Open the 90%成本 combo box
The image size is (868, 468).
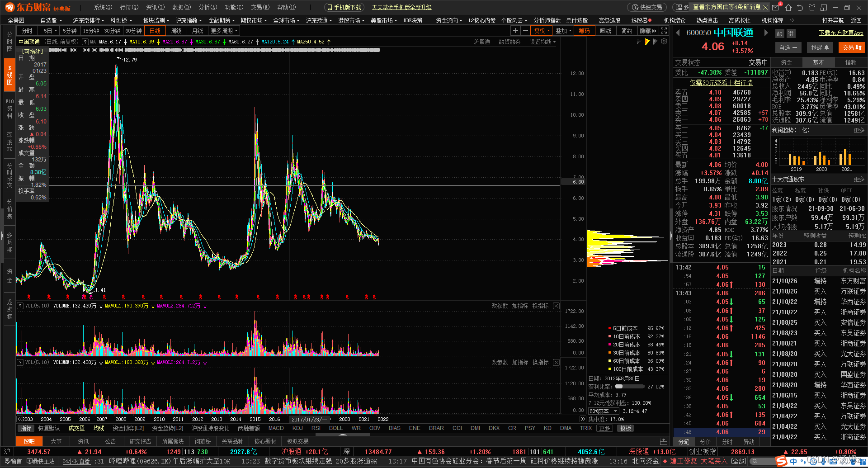[603, 411]
